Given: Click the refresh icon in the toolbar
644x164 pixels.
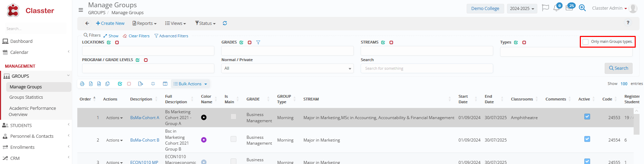Looking at the screenshot, I should [225, 23].
